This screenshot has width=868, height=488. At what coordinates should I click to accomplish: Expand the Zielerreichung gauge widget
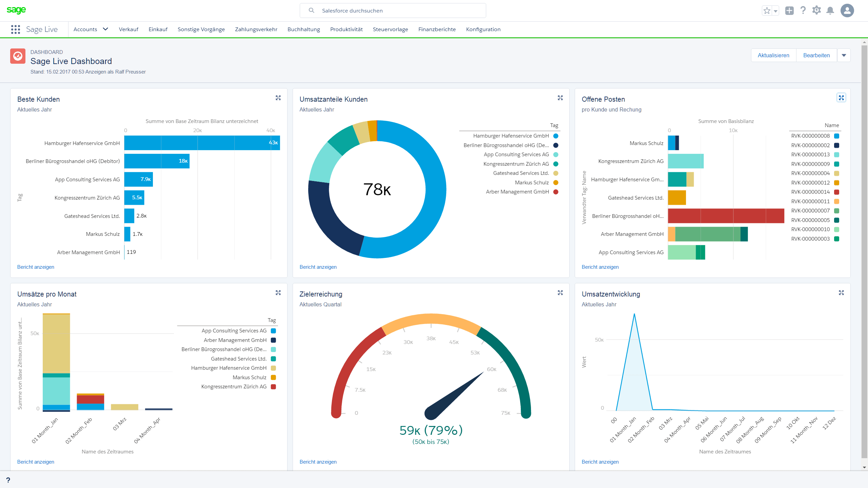pyautogui.click(x=560, y=293)
